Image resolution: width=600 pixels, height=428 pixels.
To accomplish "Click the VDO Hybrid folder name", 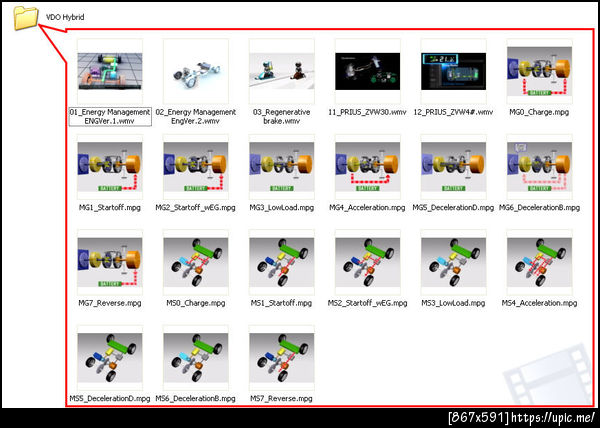I will [x=65, y=17].
